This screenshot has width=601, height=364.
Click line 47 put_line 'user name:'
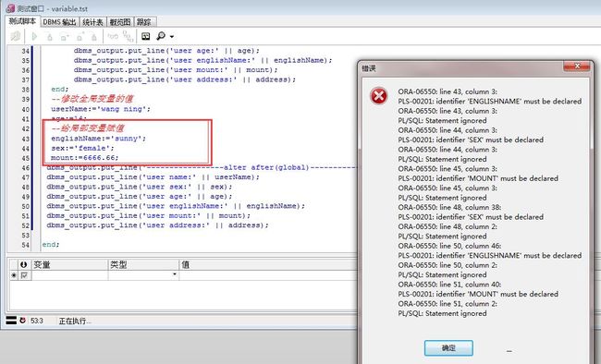(x=153, y=177)
